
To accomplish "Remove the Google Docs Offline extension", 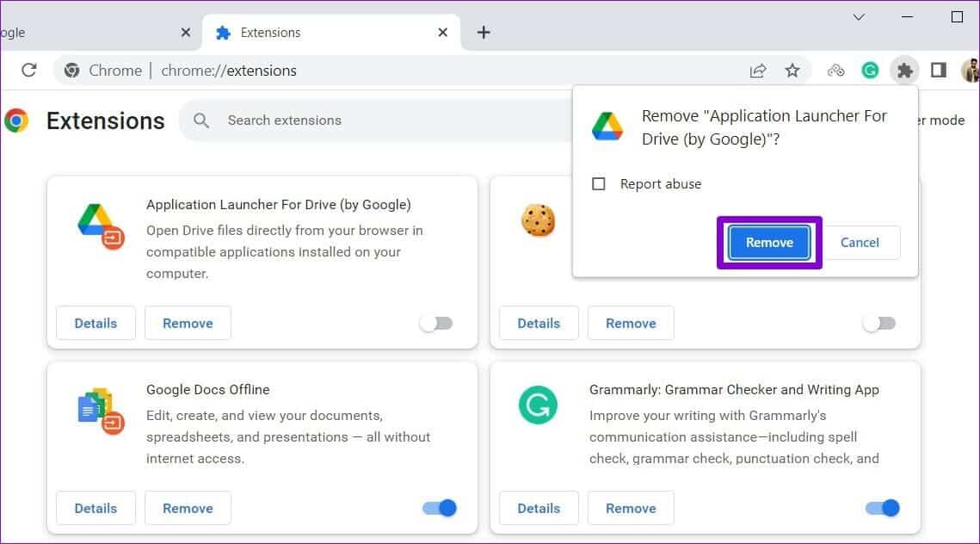I will tap(188, 509).
